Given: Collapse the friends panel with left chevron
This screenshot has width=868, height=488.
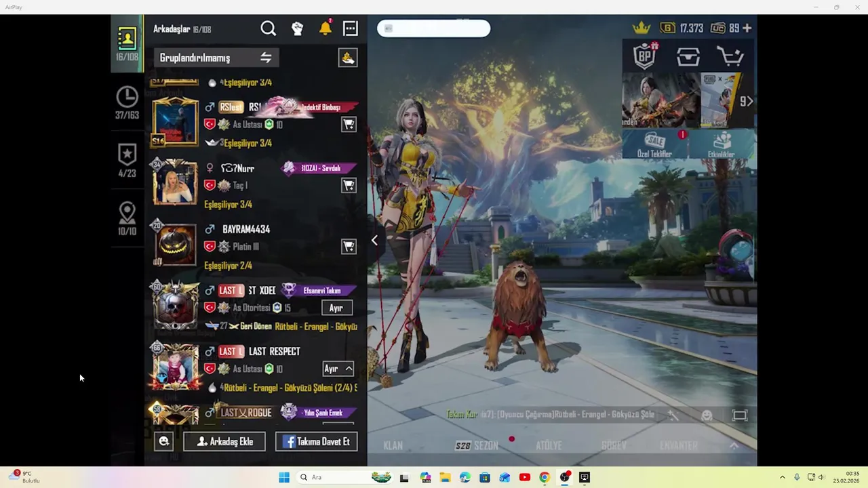Looking at the screenshot, I should click(x=374, y=241).
